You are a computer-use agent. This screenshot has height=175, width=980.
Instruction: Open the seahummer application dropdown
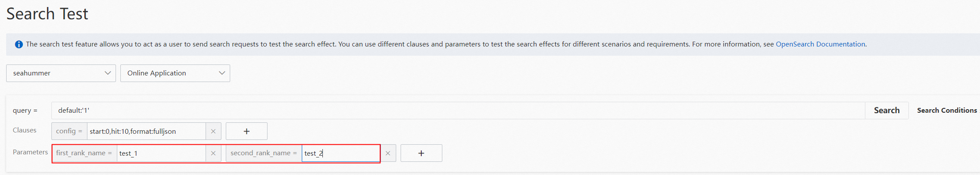[61, 73]
